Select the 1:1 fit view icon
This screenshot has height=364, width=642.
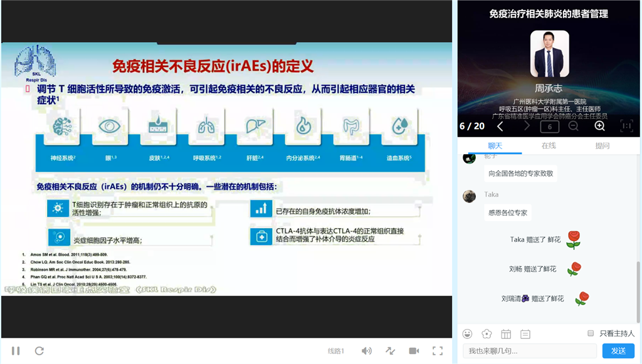point(626,126)
